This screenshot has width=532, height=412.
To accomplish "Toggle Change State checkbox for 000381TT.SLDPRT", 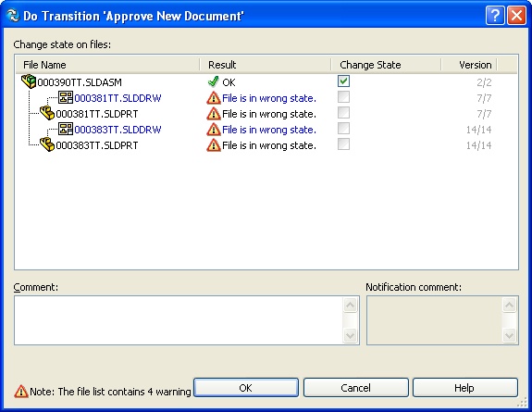I will click(x=343, y=113).
